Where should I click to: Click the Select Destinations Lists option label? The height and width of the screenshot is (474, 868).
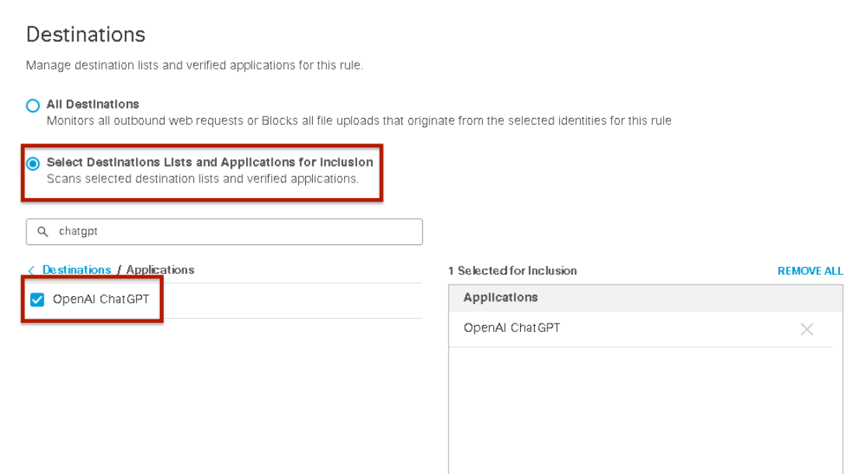210,163
